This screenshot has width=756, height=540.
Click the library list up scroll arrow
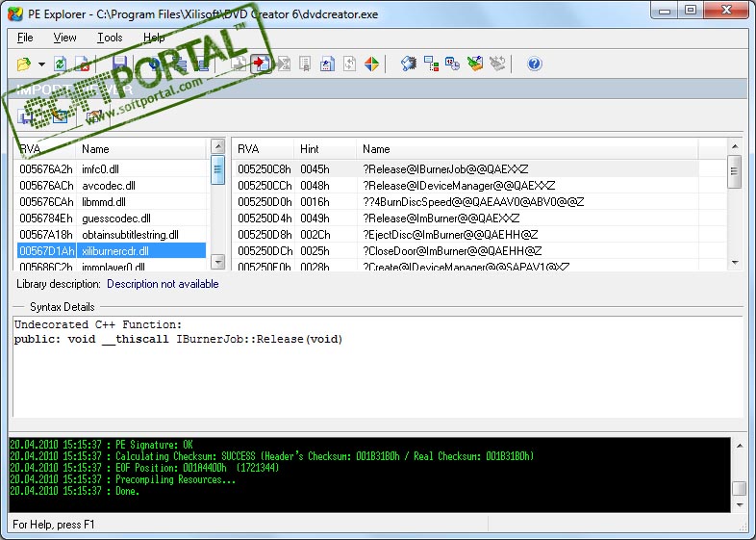pos(218,145)
